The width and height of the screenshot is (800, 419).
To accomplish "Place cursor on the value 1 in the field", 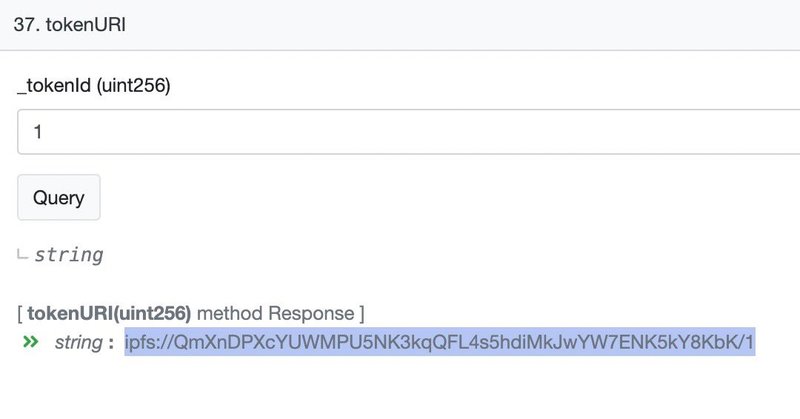I will pyautogui.click(x=38, y=132).
